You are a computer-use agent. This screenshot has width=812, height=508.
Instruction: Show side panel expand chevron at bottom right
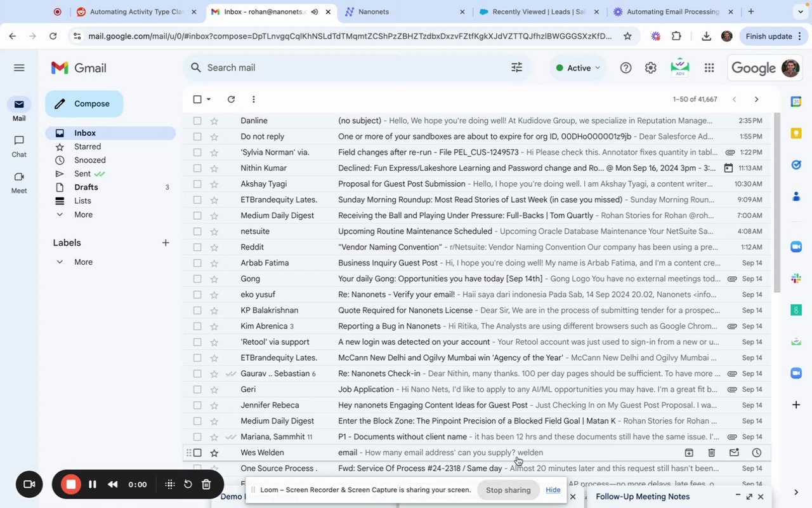796,492
